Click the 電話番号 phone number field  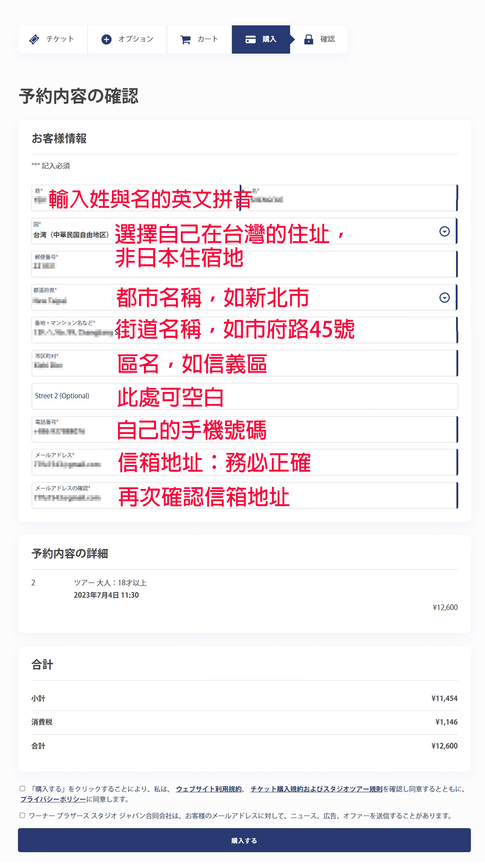[x=244, y=430]
